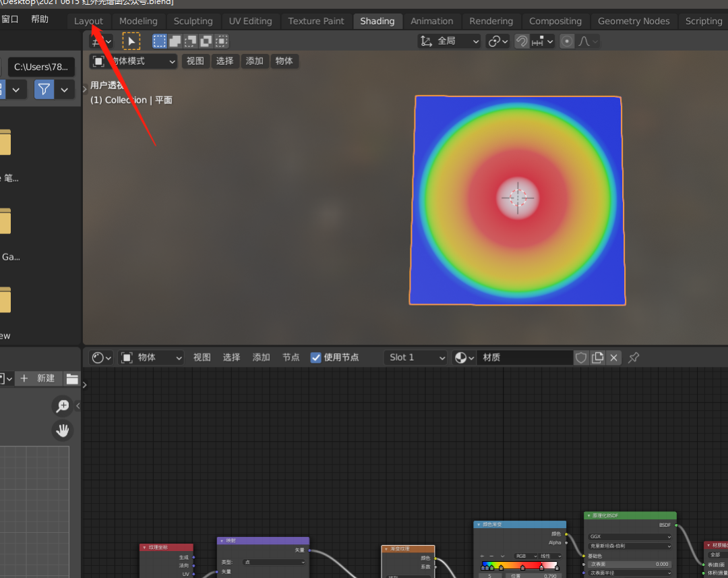The image size is (728, 578).
Task: Open file display mode dropdown arrow
Action: pyautogui.click(x=16, y=89)
